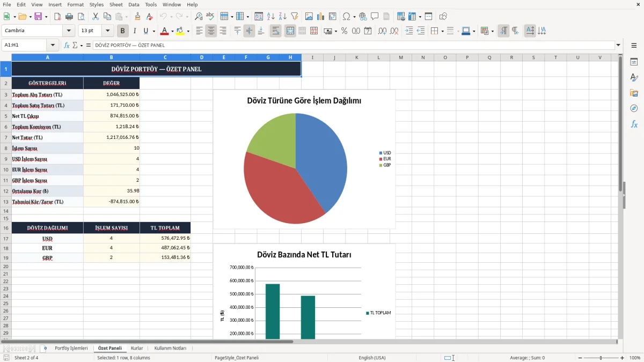Viewport: 644px width, 362px height.
Task: Switch to the Portföy İşlemleri sheet tab
Action: click(71, 348)
